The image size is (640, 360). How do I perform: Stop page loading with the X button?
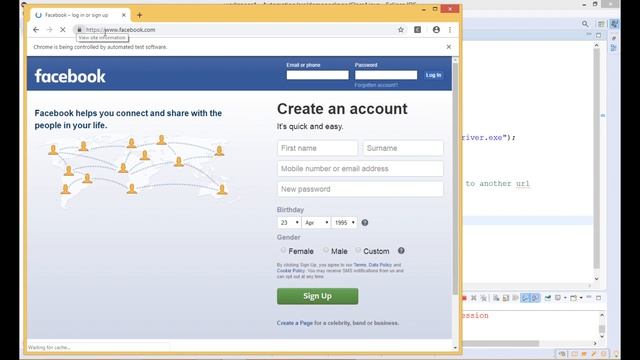pyautogui.click(x=62, y=29)
